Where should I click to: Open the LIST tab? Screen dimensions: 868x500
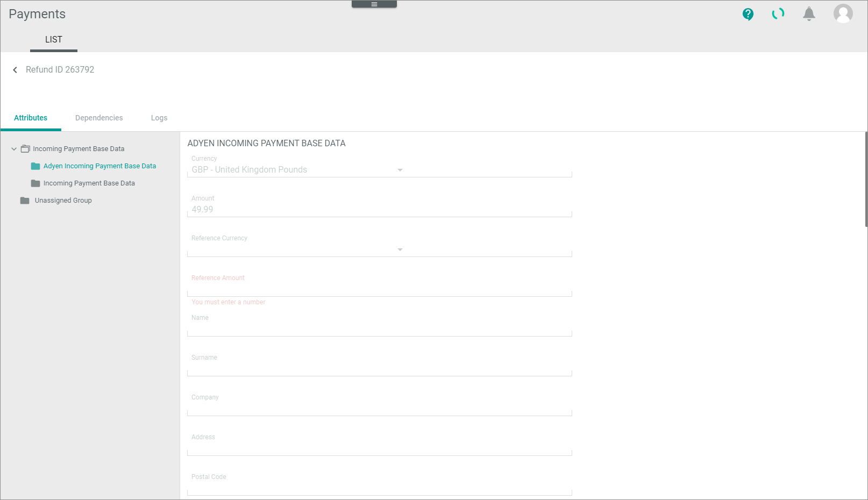(x=54, y=40)
